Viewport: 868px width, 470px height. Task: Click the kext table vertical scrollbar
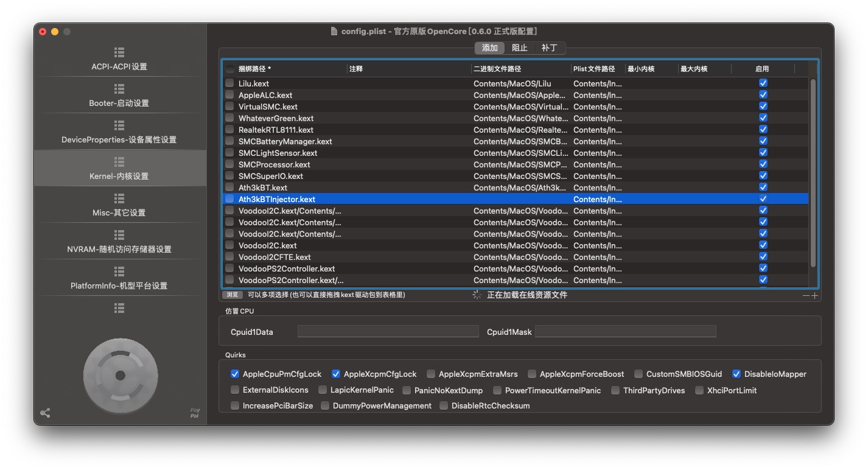point(813,174)
